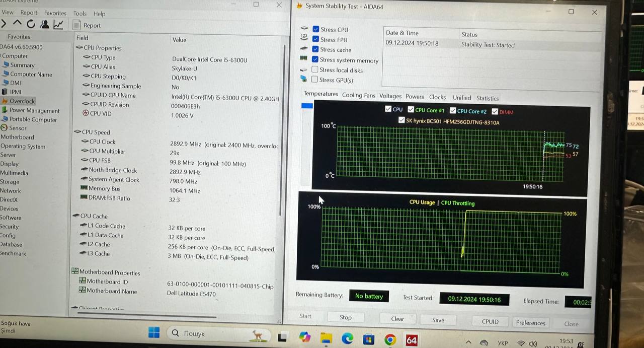Toggle SK hynix BC501 graph checkbox

[401, 120]
